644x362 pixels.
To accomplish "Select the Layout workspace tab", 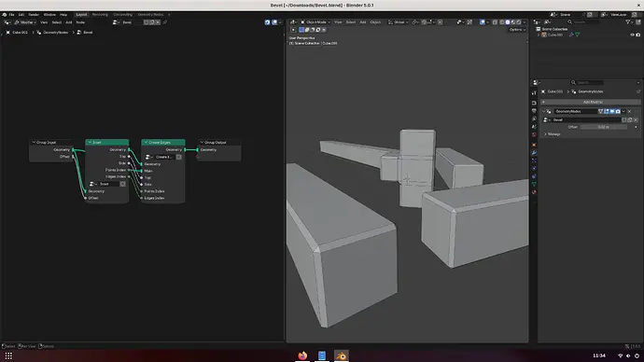I will pos(81,14).
